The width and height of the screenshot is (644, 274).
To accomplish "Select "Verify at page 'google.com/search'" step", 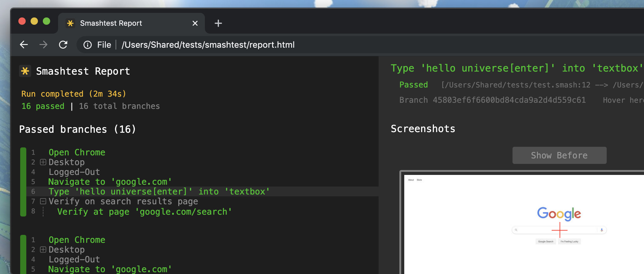I will click(x=145, y=212).
